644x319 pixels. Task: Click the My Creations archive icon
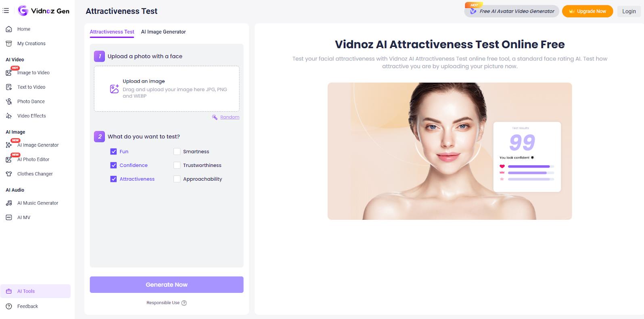9,44
